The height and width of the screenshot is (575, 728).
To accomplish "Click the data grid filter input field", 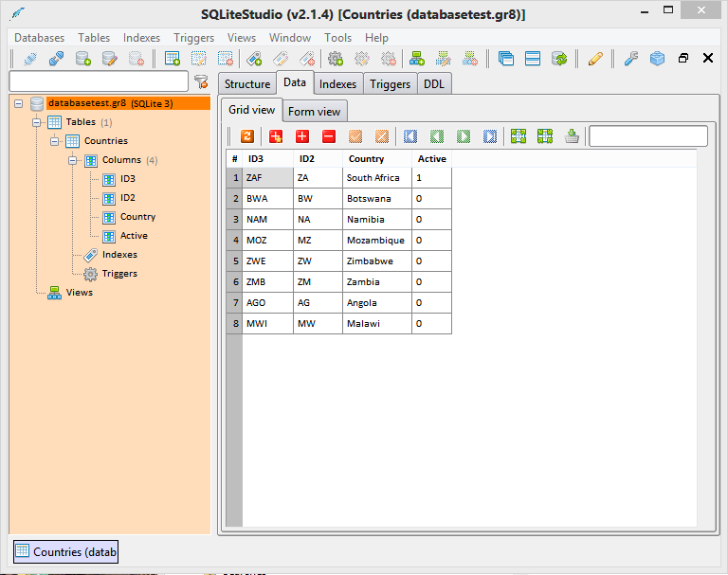I will [647, 136].
